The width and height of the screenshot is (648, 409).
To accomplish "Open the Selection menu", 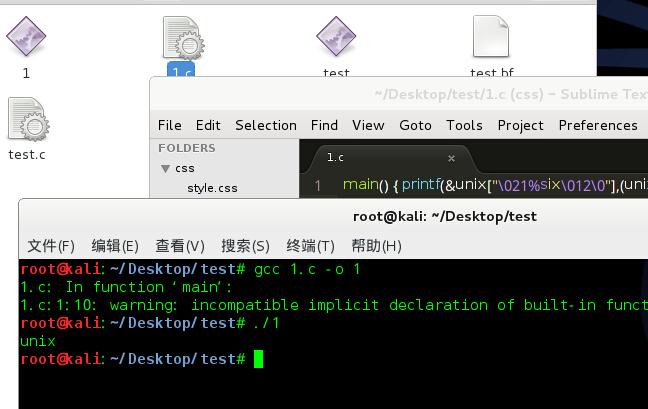I will [266, 125].
